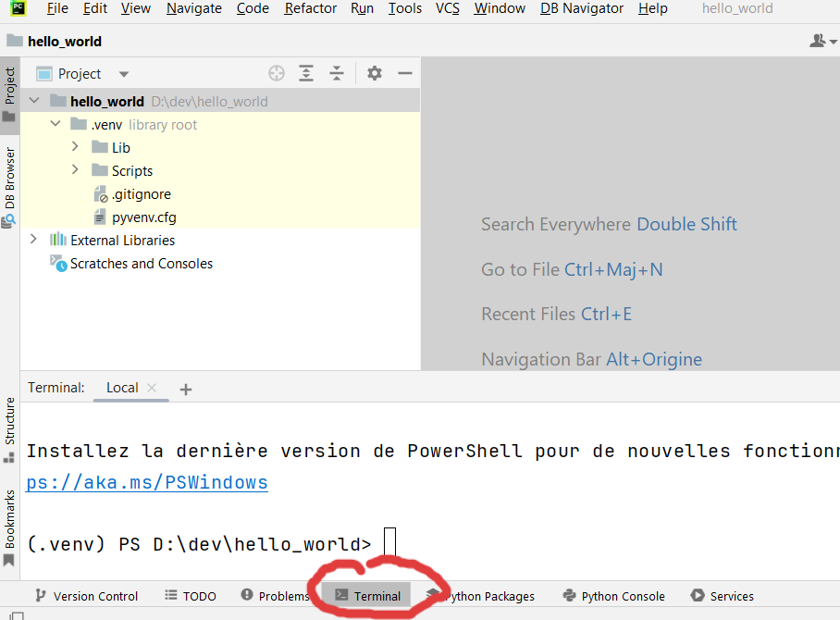Click the Expand All icon in Project panel

306,73
